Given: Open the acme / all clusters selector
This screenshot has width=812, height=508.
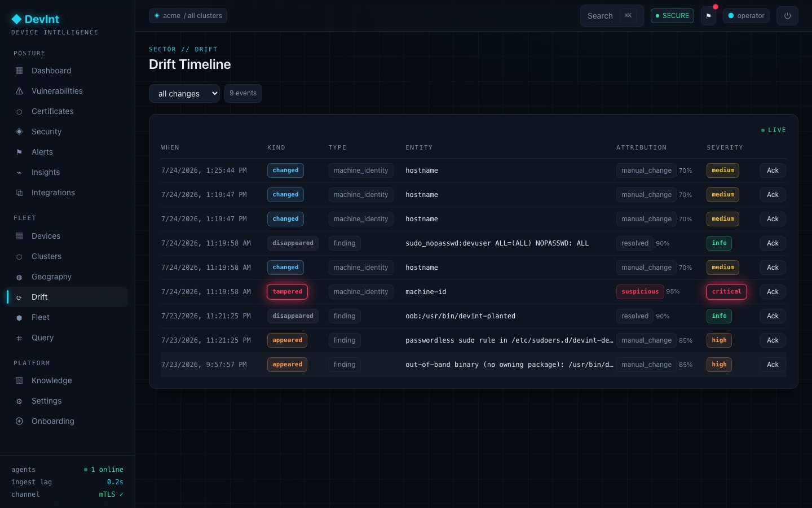Looking at the screenshot, I should pos(188,16).
